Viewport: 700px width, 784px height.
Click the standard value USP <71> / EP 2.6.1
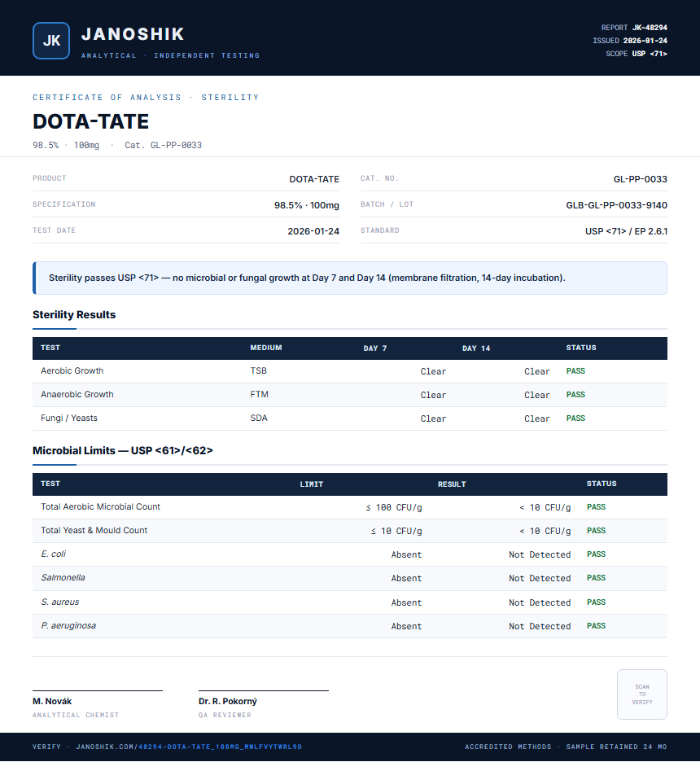coord(626,231)
